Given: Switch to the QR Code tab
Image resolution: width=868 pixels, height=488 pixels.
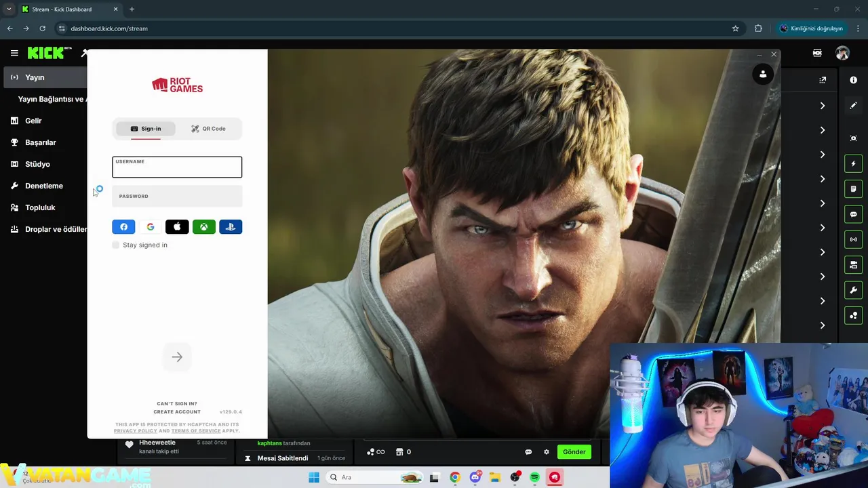Looking at the screenshot, I should point(208,129).
